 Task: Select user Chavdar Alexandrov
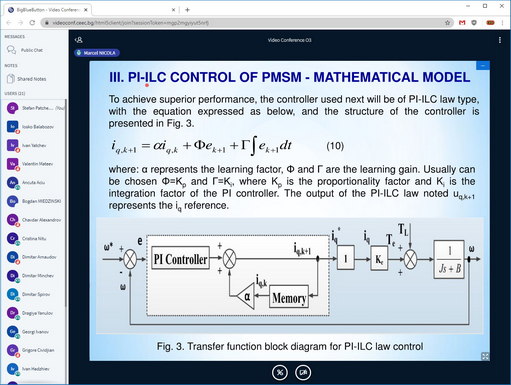(x=34, y=220)
